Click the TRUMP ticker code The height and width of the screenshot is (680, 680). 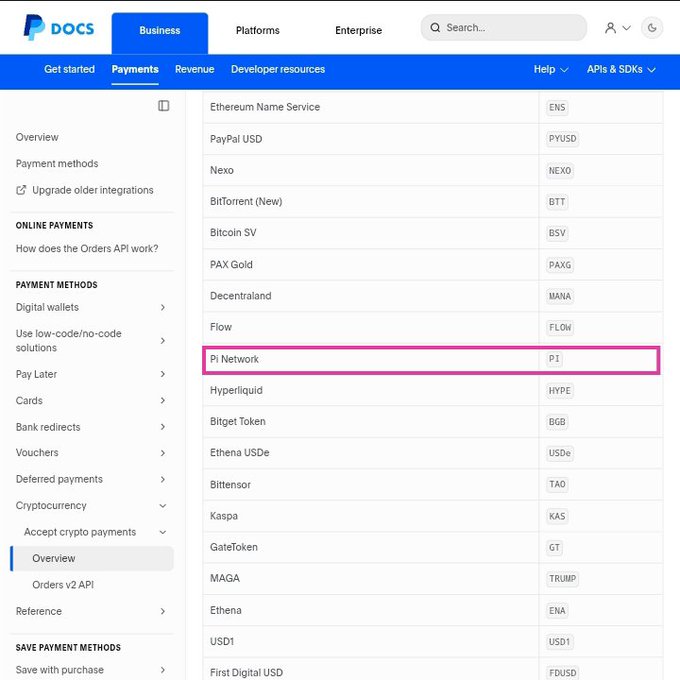click(562, 579)
